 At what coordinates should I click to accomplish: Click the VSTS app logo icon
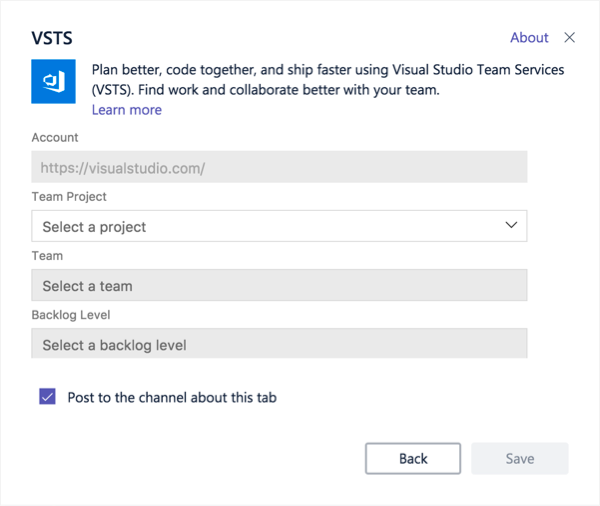(53, 81)
